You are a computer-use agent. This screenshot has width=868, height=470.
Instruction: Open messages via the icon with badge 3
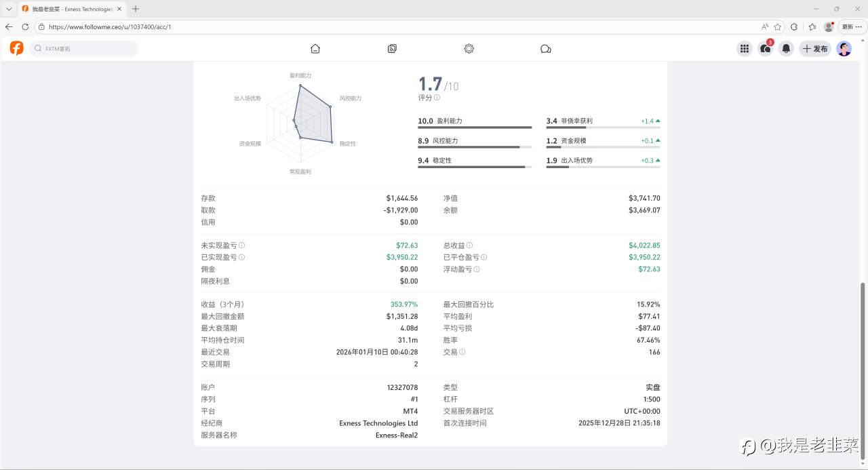click(x=765, y=48)
